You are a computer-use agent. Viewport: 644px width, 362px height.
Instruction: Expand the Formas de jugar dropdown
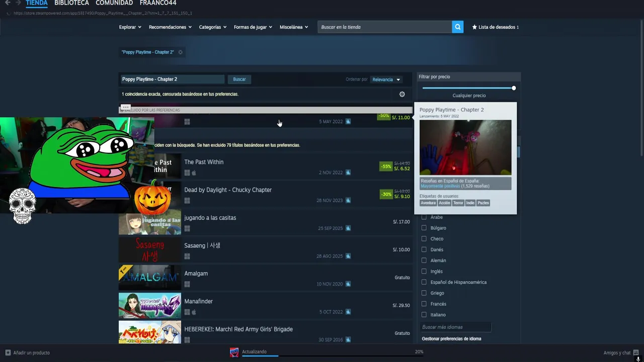[x=253, y=27]
